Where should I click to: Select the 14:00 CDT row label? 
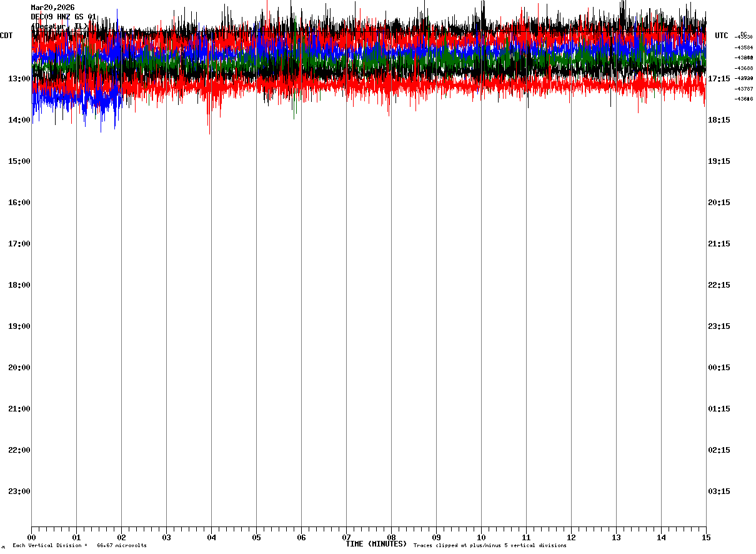pos(19,120)
